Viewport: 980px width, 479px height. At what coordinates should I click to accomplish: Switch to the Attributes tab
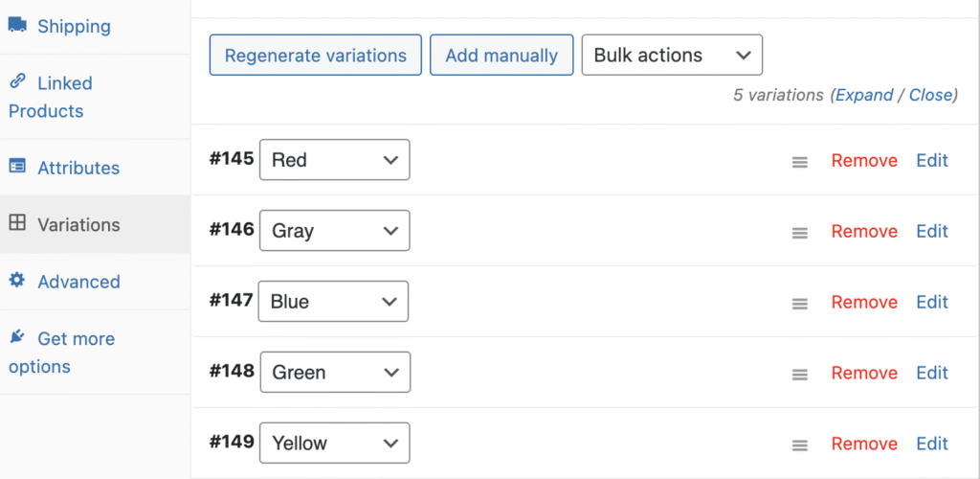(x=78, y=168)
